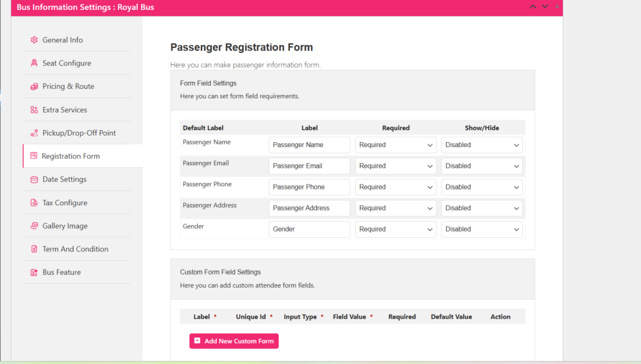Click the Tax Configure icon

(x=34, y=203)
